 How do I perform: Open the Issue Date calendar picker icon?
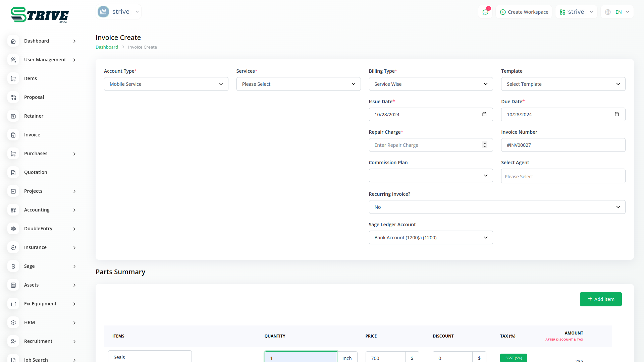(x=484, y=114)
